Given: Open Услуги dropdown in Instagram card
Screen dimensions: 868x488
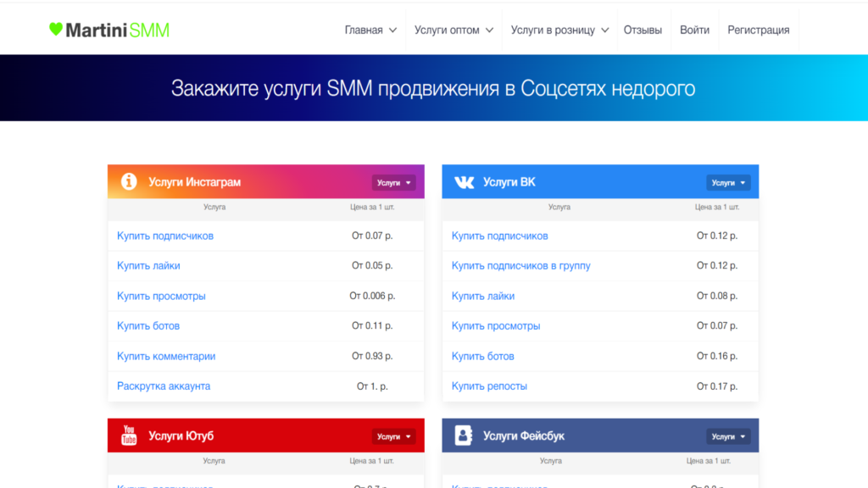Looking at the screenshot, I should click(x=393, y=183).
